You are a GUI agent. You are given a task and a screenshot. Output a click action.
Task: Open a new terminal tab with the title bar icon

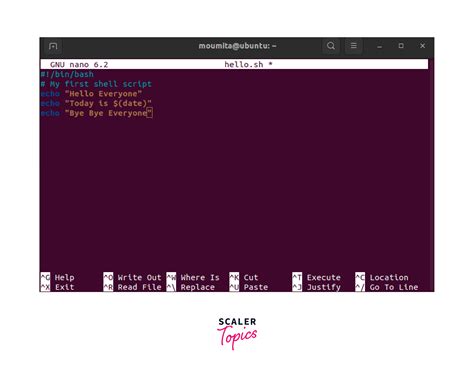[53, 46]
